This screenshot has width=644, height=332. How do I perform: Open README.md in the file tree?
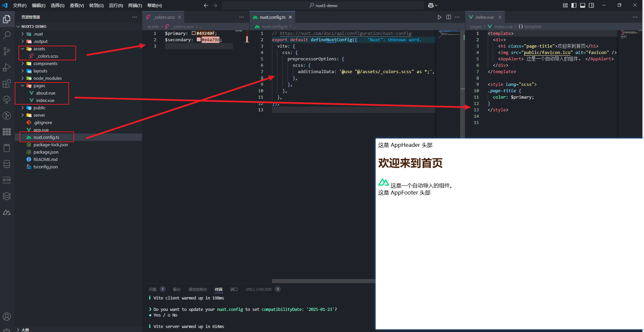[x=45, y=159]
